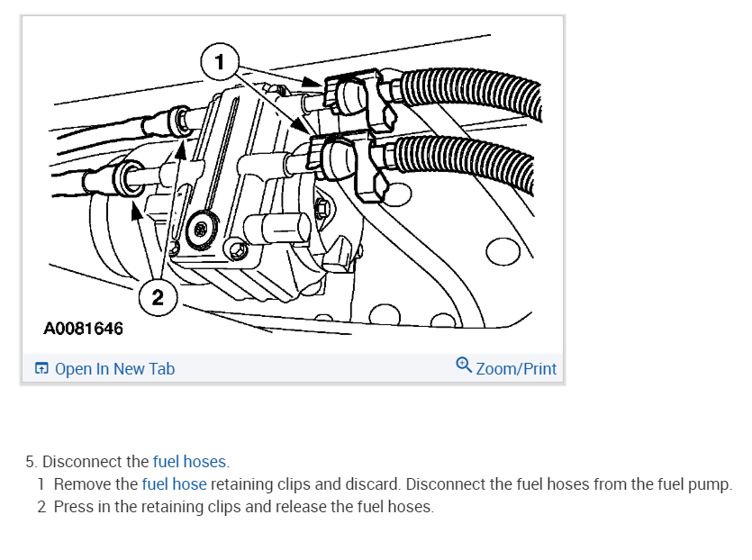Image resolution: width=752 pixels, height=560 pixels.
Task: Click the A0081646 illustration ID label
Action: 84,329
